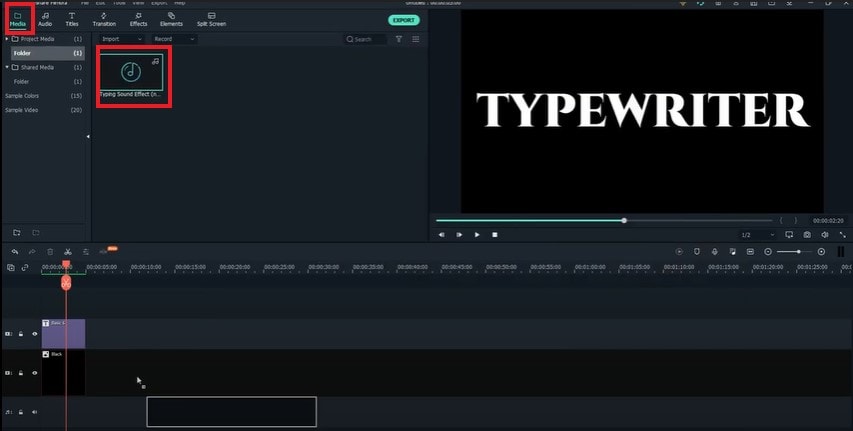Click the preview volume speaker icon

(824, 235)
